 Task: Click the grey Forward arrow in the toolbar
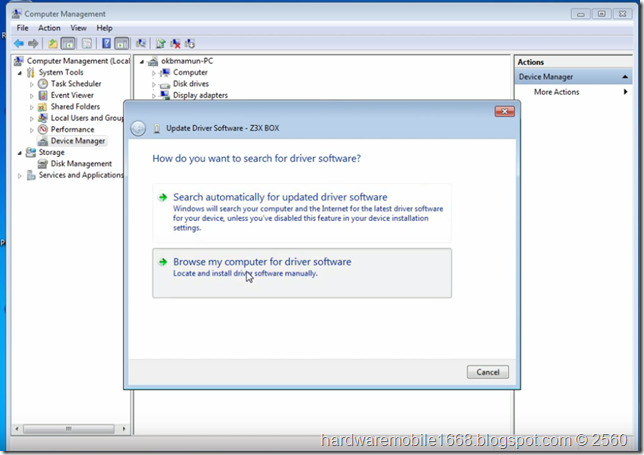coord(33,43)
